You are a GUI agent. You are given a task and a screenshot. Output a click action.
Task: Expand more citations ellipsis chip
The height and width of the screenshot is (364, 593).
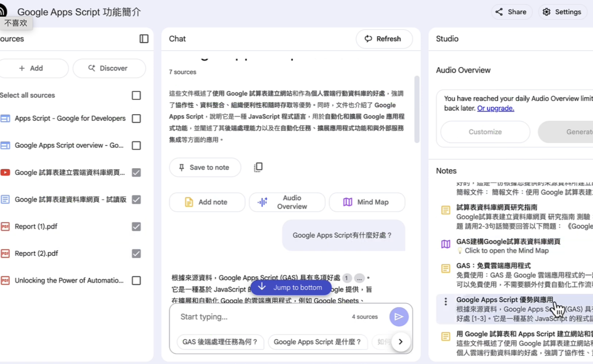point(359,278)
